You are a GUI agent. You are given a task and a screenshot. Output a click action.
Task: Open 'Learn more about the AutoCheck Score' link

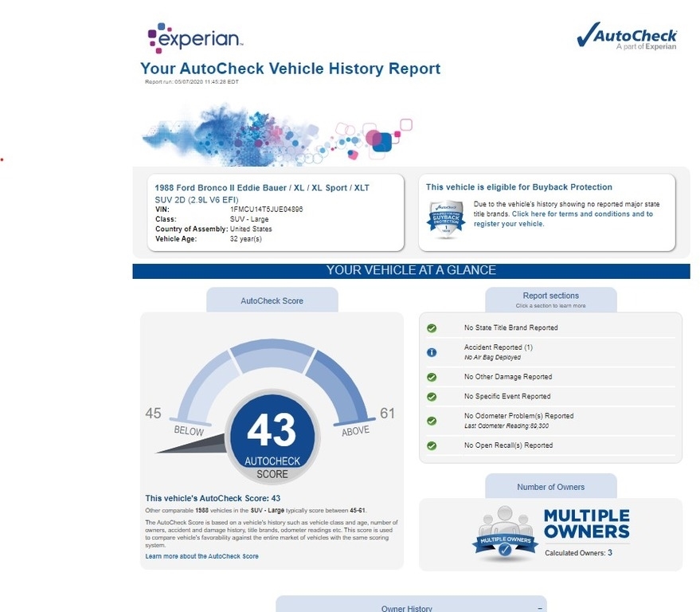(201, 556)
